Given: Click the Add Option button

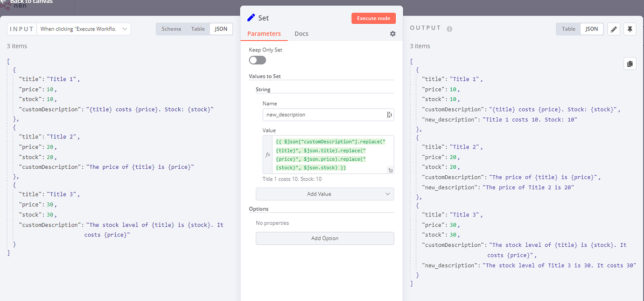Looking at the screenshot, I should 325,238.
